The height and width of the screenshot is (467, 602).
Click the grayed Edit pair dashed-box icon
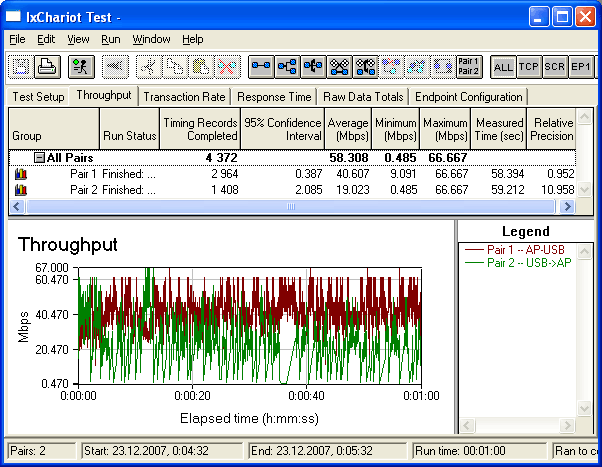tap(443, 67)
